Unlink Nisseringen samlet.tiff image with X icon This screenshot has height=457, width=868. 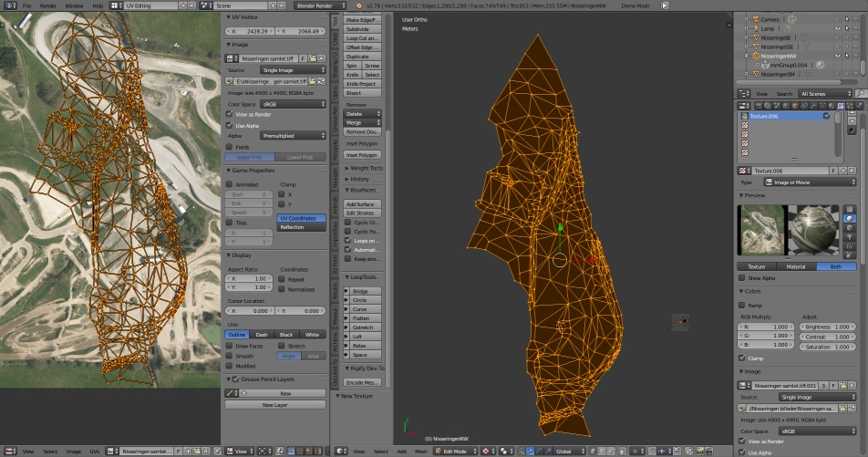point(321,58)
